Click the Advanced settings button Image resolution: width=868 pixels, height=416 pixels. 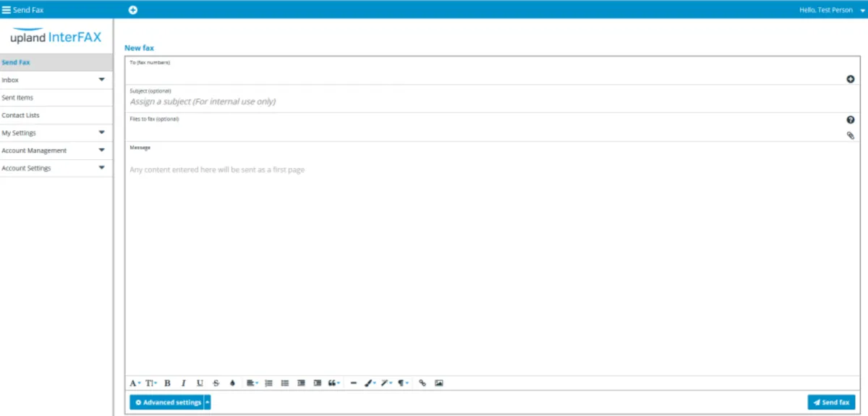167,402
